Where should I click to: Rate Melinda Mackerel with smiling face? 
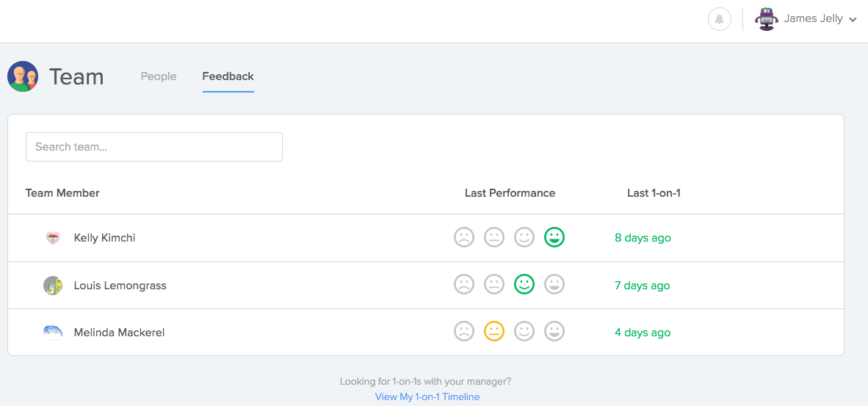pos(524,332)
